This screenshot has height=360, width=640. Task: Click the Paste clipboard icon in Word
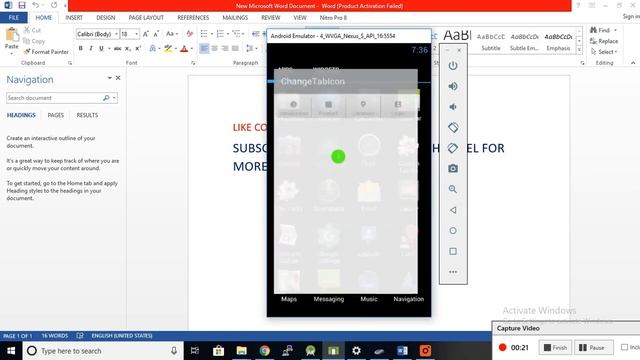point(11,35)
